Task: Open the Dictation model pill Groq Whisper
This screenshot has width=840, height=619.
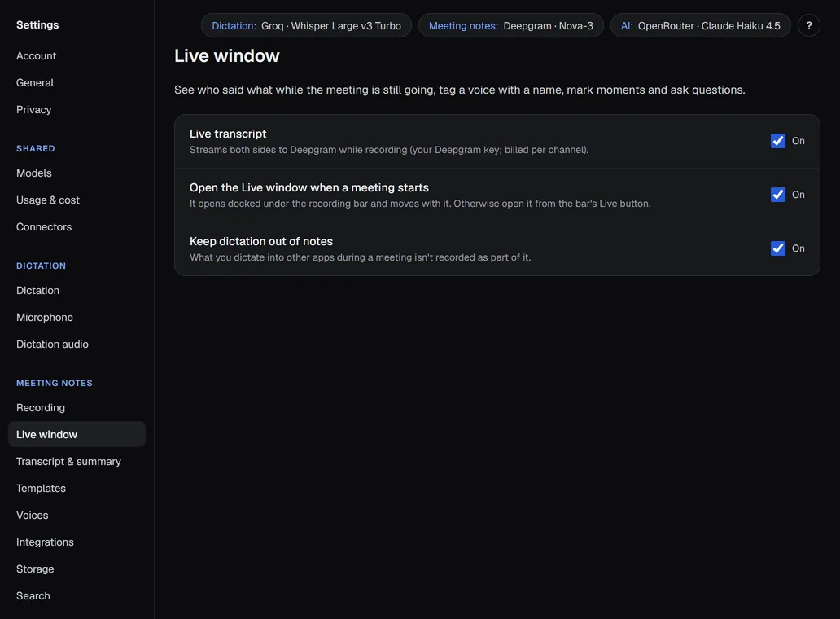Action: [306, 25]
